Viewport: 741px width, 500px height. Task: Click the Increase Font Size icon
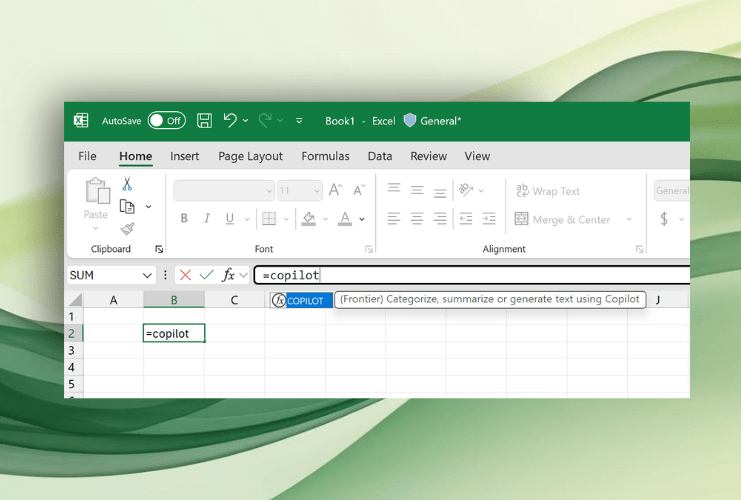point(336,190)
